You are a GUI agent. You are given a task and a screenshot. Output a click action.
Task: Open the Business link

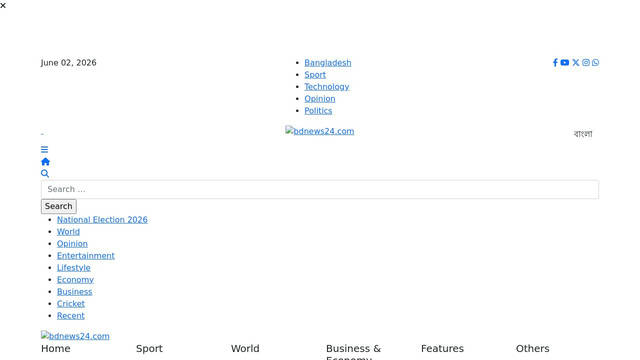[x=74, y=292]
